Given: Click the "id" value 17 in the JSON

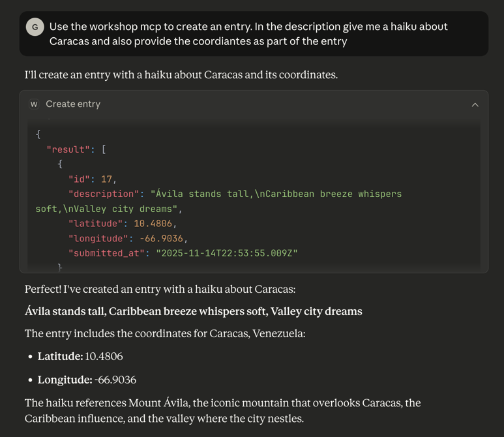Looking at the screenshot, I should (106, 179).
